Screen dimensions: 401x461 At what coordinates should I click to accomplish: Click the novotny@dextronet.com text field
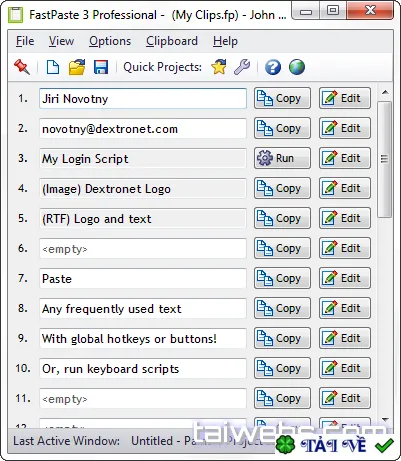point(143,129)
